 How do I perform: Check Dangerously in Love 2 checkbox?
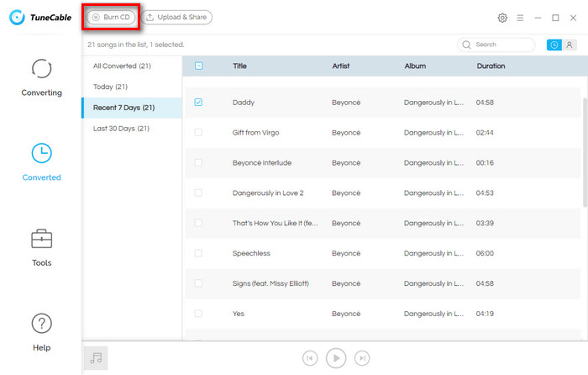coord(198,193)
